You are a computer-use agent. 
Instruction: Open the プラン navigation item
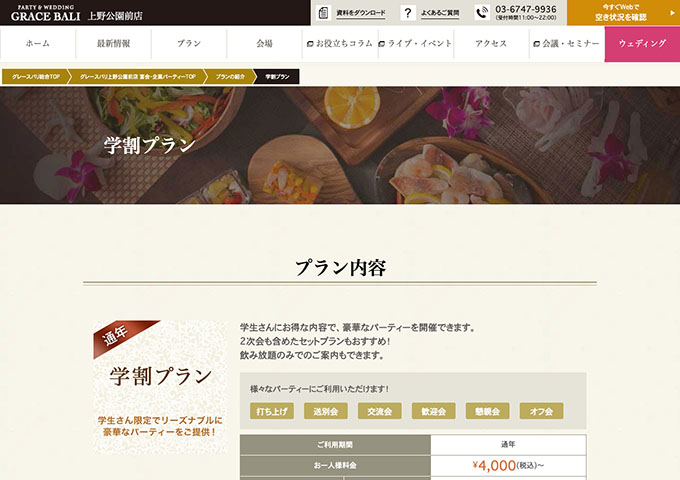point(189,43)
